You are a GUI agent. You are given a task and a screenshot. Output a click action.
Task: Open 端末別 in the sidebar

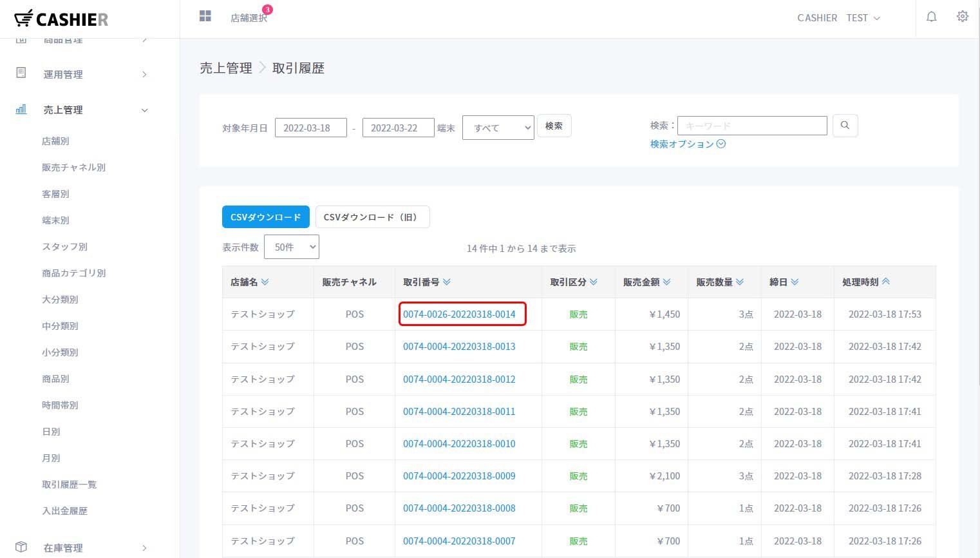coord(55,220)
